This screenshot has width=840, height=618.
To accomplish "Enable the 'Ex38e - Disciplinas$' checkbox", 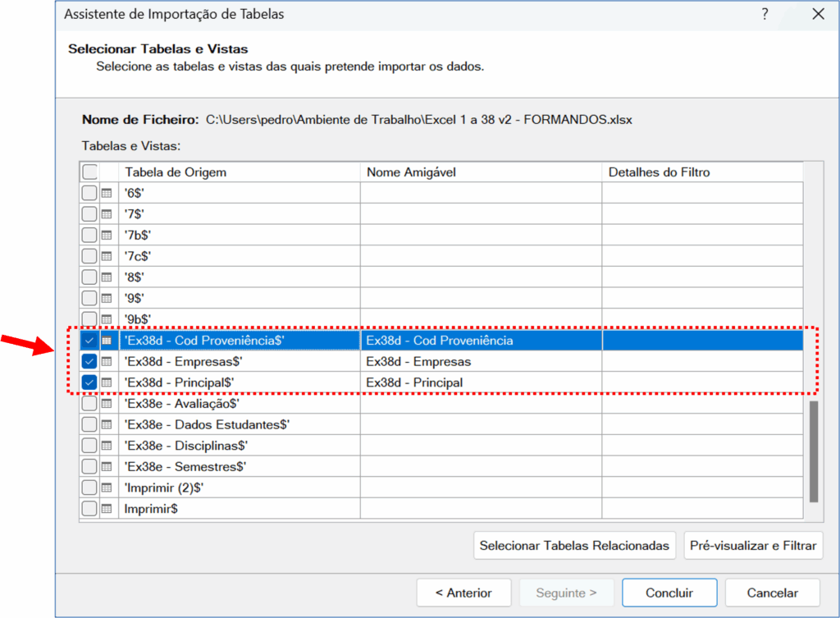I will pyautogui.click(x=89, y=446).
